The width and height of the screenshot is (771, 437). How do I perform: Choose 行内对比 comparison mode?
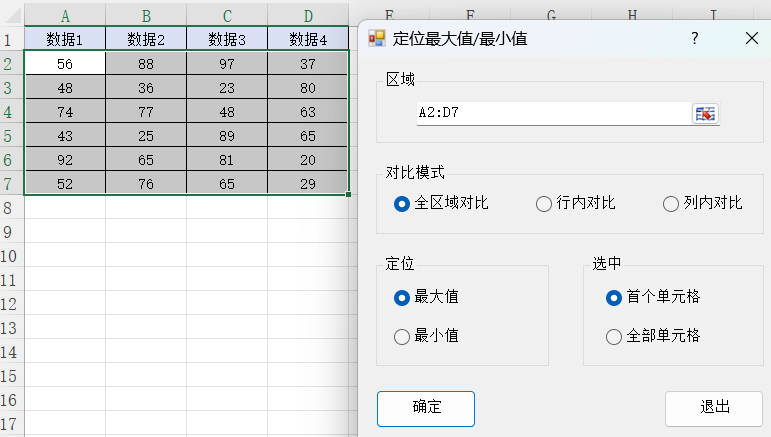pyautogui.click(x=544, y=204)
